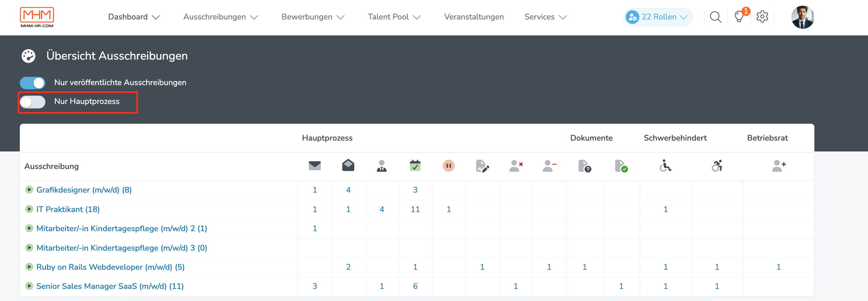Click the Hauptprozess group header
868x301 pixels.
(327, 138)
